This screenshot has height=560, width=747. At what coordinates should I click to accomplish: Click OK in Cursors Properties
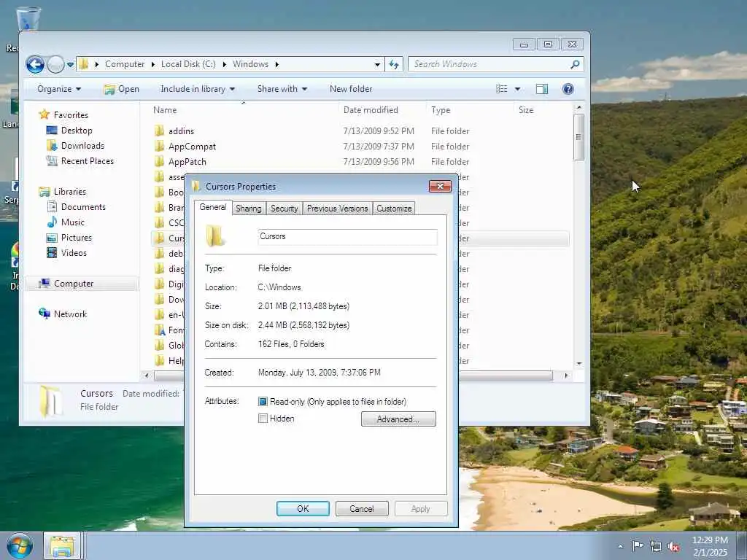[303, 508]
